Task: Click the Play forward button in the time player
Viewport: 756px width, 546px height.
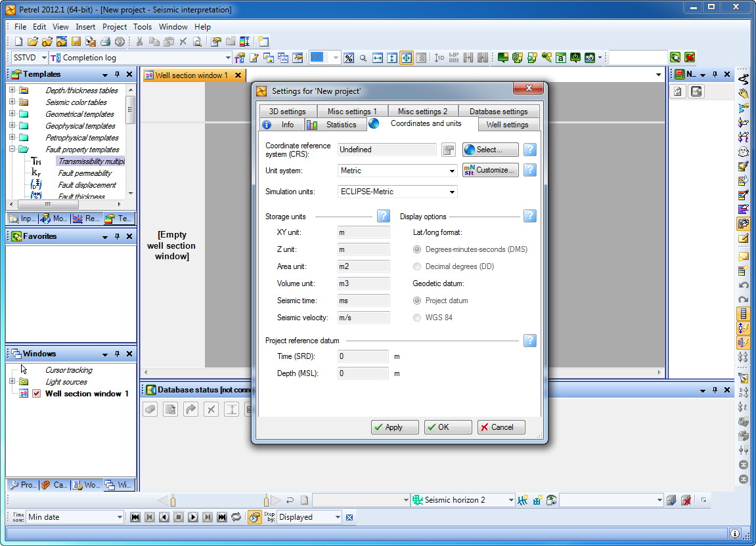Action: (193, 517)
